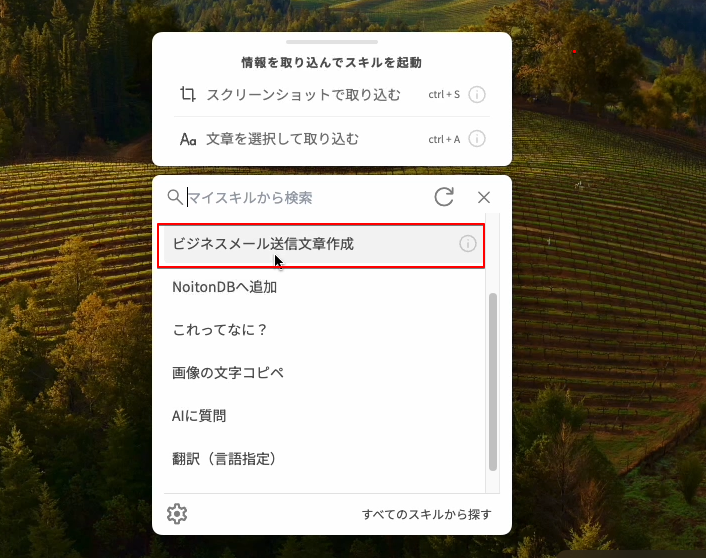Close the skill search panel
The width and height of the screenshot is (706, 558).
click(x=484, y=197)
